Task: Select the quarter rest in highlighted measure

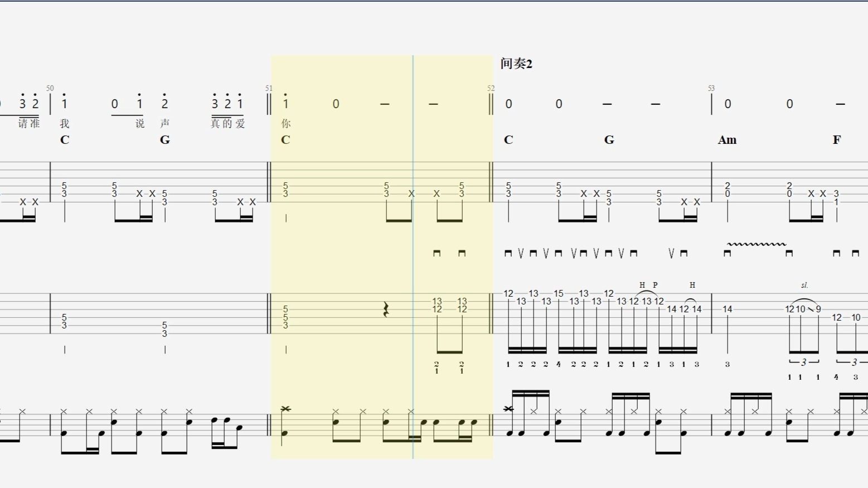Action: [386, 310]
